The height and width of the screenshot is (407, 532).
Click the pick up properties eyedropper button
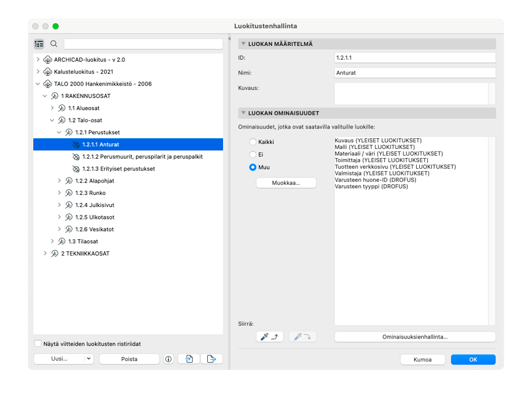(x=270, y=337)
